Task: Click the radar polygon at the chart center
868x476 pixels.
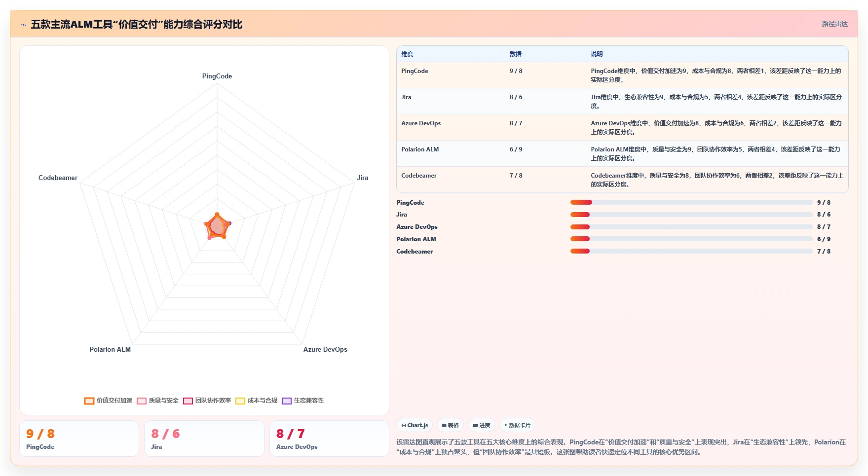Action: click(217, 227)
